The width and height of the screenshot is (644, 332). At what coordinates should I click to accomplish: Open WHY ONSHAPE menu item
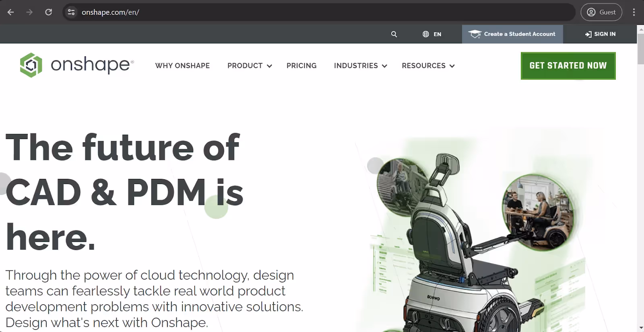pos(182,66)
